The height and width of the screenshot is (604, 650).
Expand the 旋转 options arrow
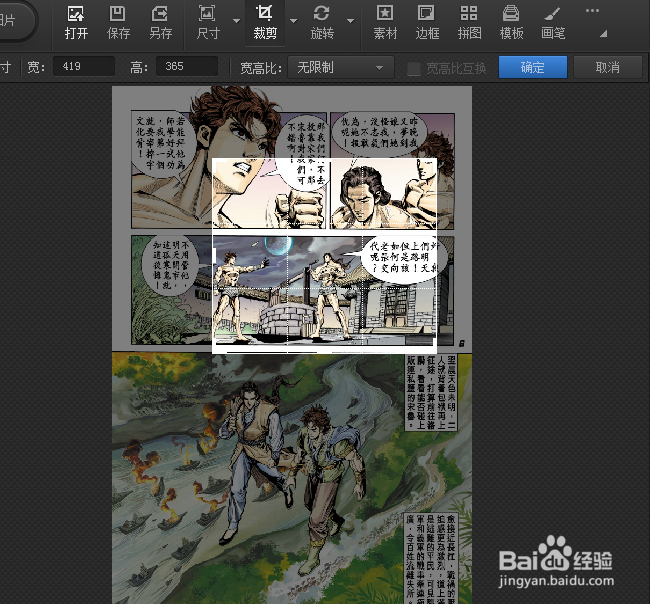351,21
